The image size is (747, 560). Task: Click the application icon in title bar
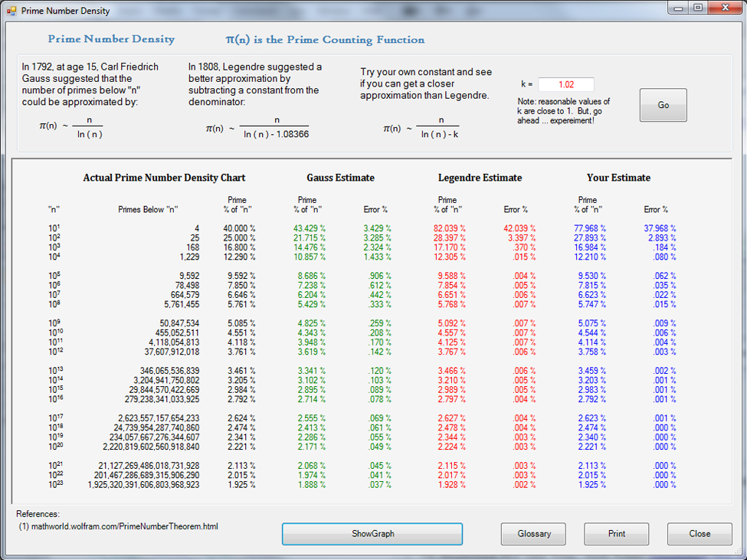coord(11,11)
